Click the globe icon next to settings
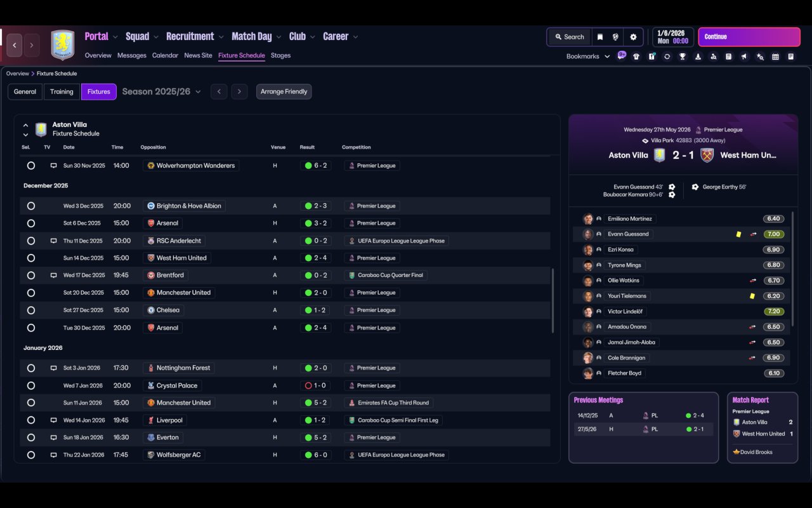Screen dimensions: 812x508 [x=615, y=37]
